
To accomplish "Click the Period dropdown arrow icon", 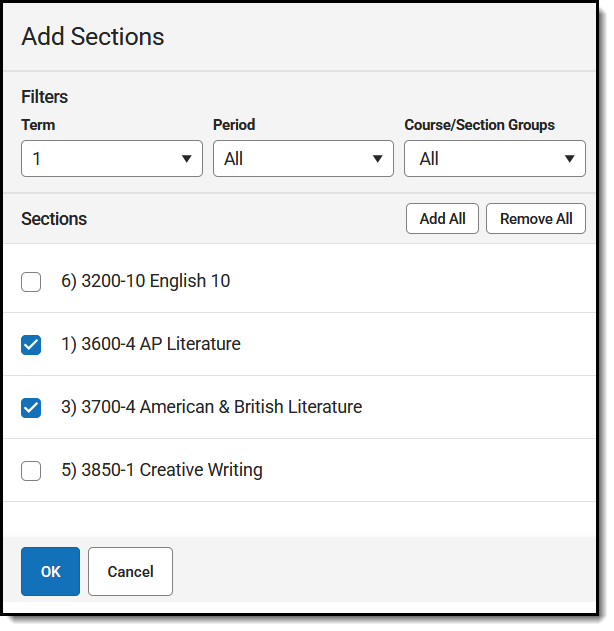I will pyautogui.click(x=377, y=159).
